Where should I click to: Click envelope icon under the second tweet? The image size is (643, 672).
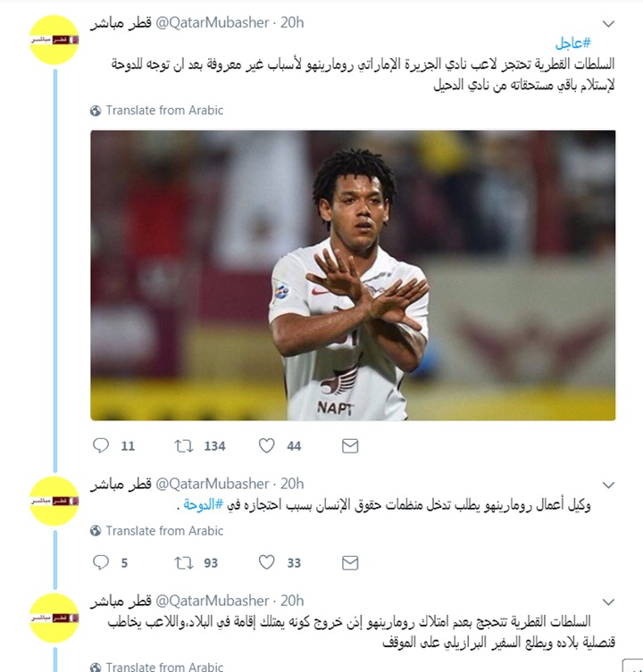[350, 563]
